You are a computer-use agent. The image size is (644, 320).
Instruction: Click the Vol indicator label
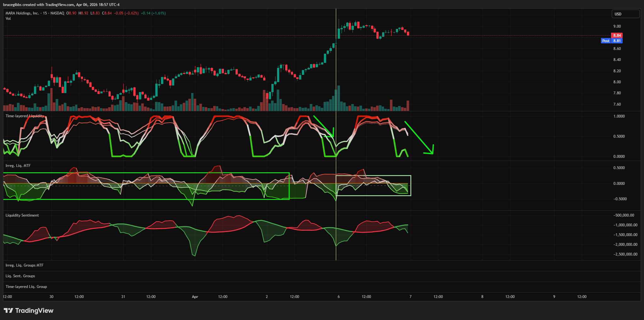coord(8,19)
